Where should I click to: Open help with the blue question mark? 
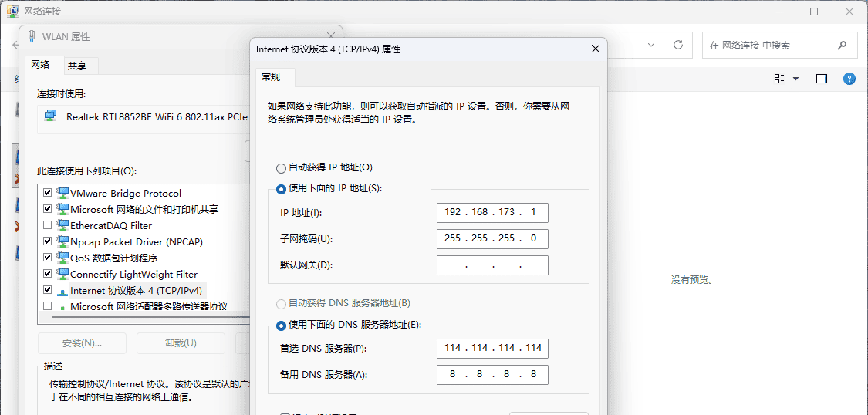point(849,79)
